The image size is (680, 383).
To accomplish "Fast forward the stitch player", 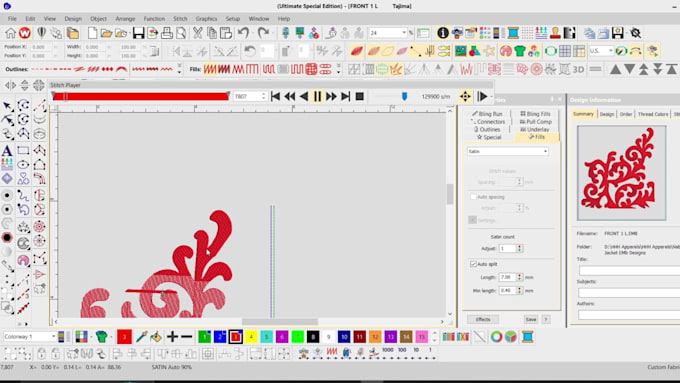I will 331,96.
